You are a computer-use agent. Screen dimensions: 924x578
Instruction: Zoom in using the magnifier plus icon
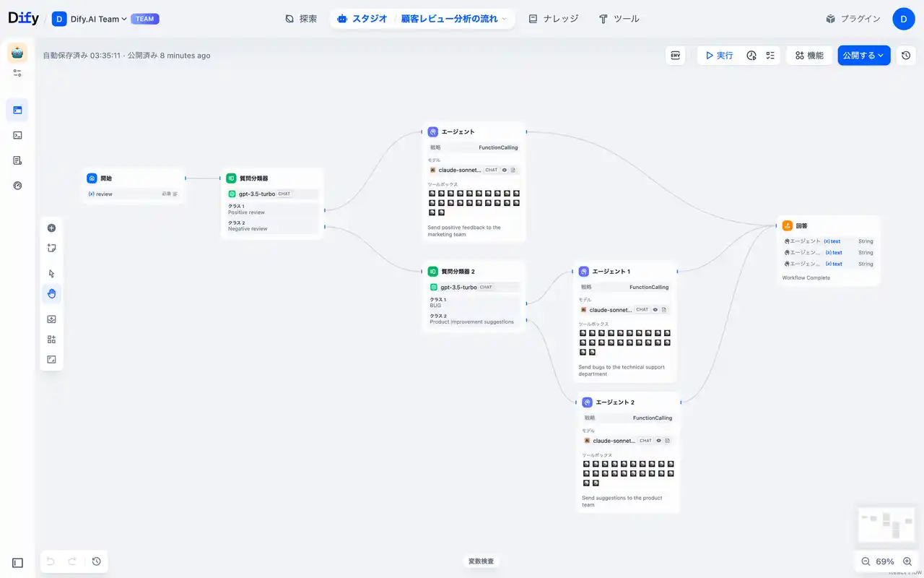coord(907,561)
